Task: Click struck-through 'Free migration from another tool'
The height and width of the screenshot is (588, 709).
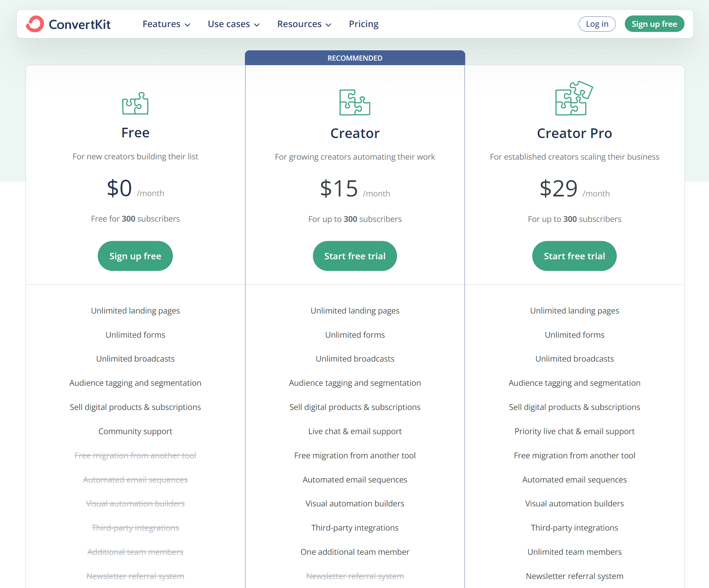Action: tap(135, 456)
